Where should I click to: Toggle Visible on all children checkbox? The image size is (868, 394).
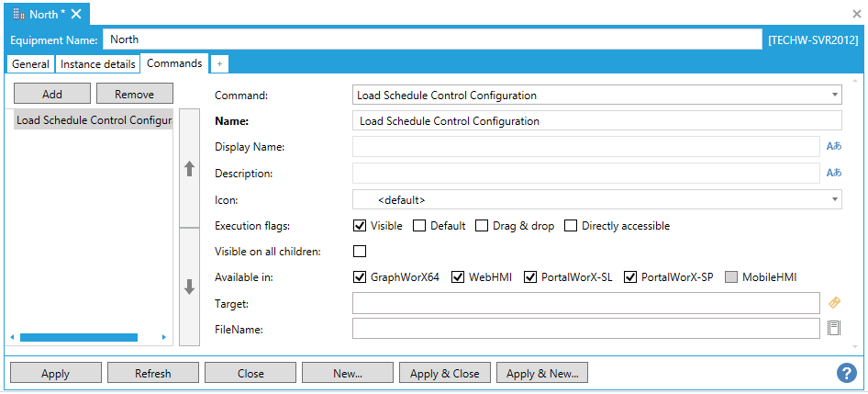360,252
